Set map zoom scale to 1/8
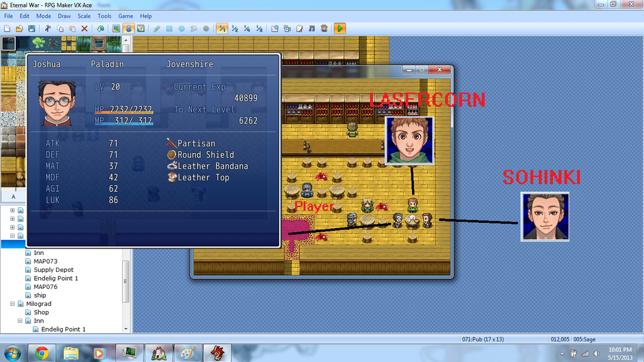 coord(259,28)
